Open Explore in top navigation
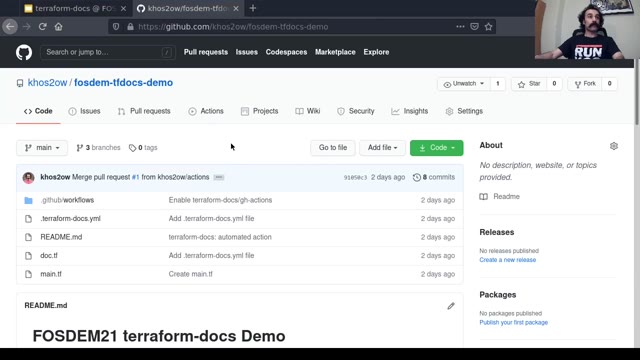Viewport: 640px width, 360px height. tap(376, 52)
